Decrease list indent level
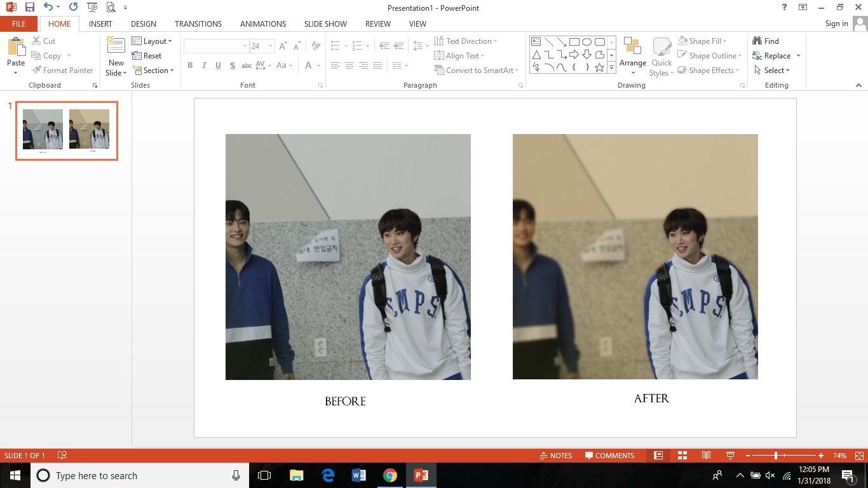This screenshot has height=488, width=868. click(x=384, y=46)
